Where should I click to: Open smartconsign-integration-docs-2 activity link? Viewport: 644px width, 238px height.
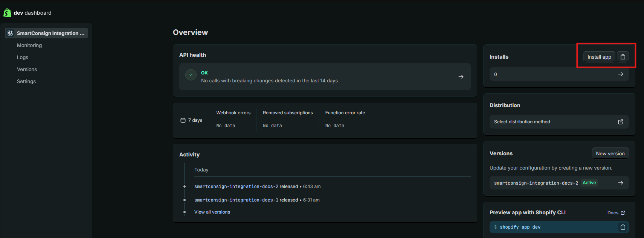[x=236, y=186]
